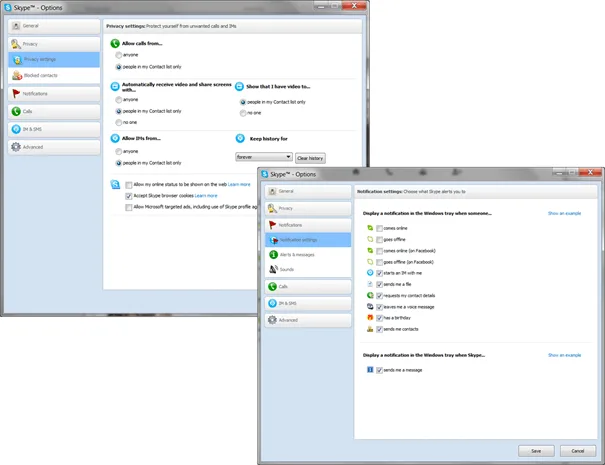Viewport: 605px width, 465px height.
Task: Open IM & SMS in front window
Action: click(x=308, y=303)
